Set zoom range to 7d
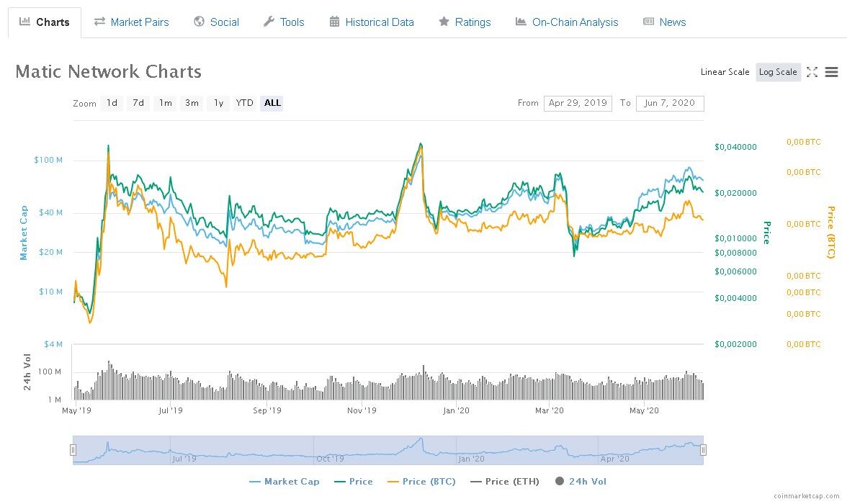Image resolution: width=860 pixels, height=504 pixels. (138, 103)
